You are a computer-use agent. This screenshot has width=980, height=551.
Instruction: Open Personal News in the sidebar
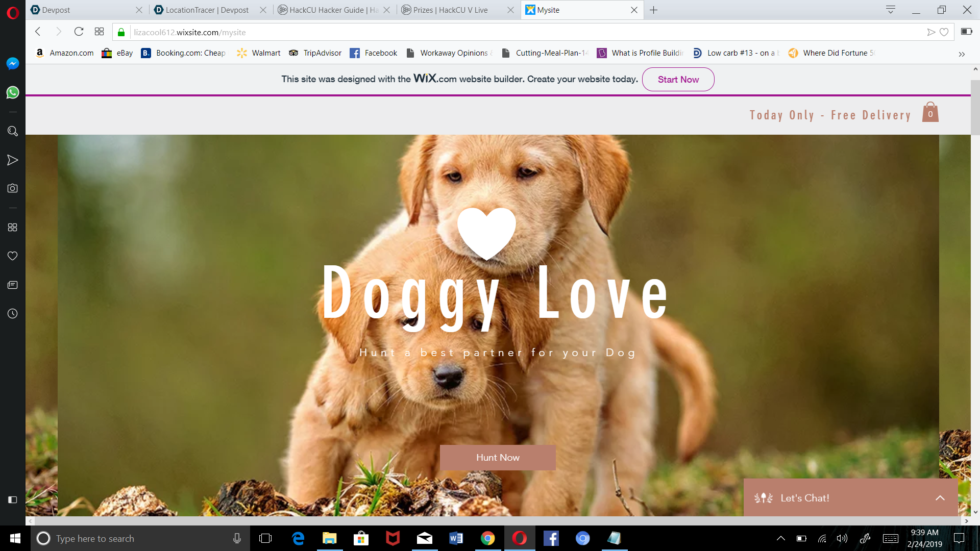click(13, 285)
